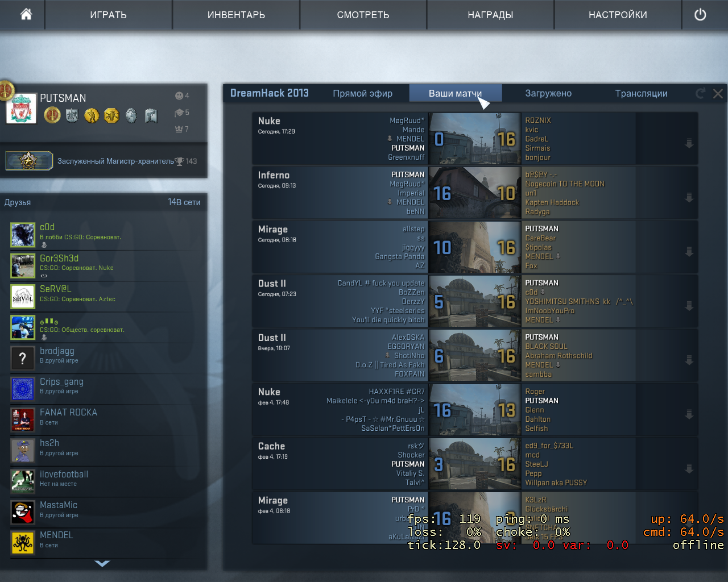Open the ИНВЕНТАРЬ menu
728x582 pixels.
tap(236, 15)
